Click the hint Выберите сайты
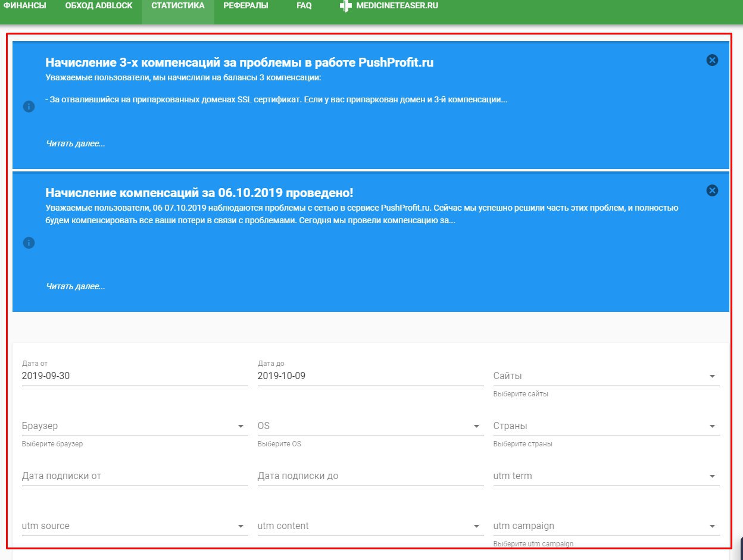The height and width of the screenshot is (560, 743). [521, 394]
